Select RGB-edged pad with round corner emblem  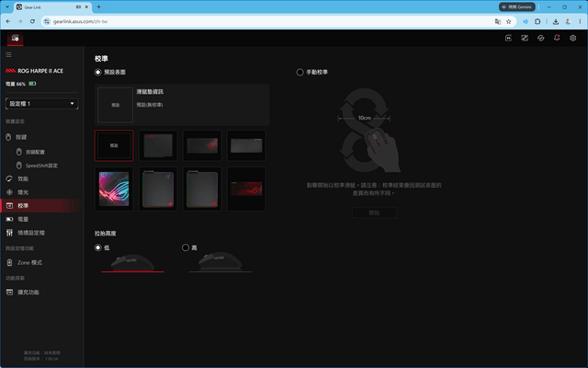[158, 189]
